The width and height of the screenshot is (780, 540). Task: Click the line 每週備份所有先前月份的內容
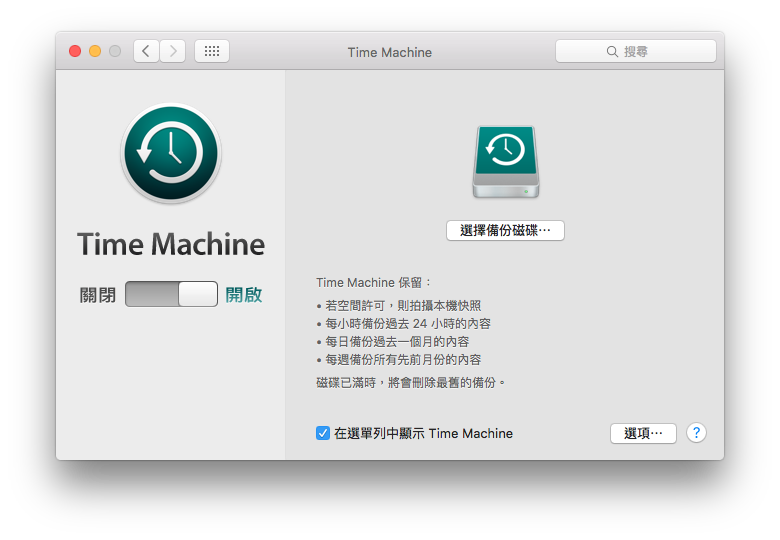pyautogui.click(x=403, y=360)
